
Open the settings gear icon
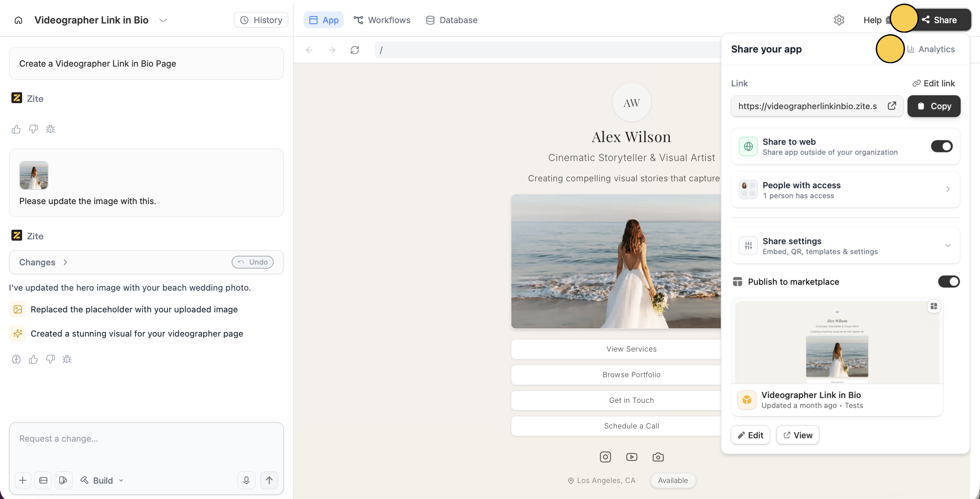click(839, 20)
